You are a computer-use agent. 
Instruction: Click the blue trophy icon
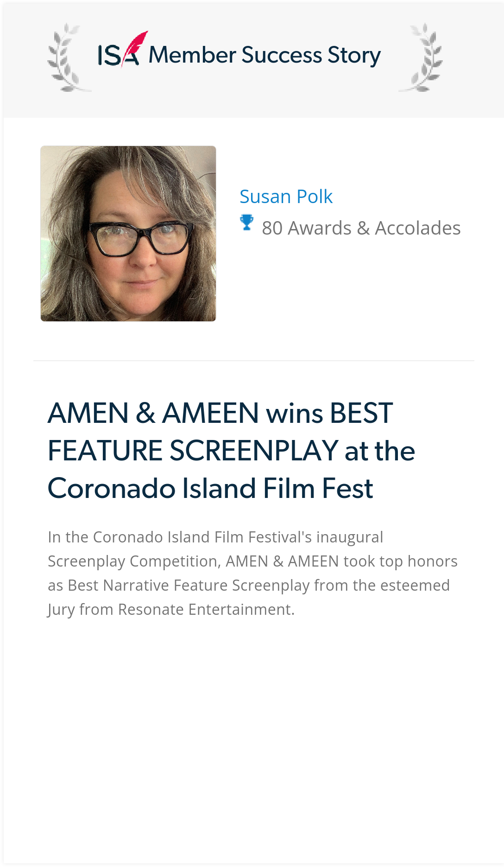(x=246, y=223)
